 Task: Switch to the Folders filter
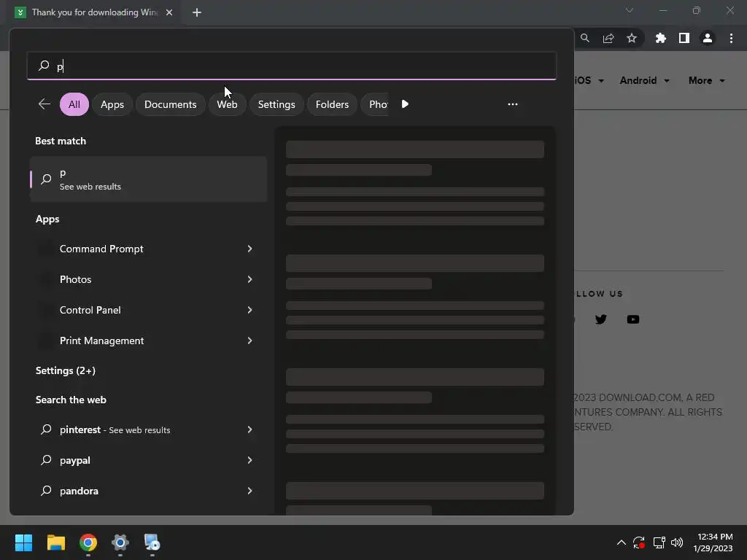click(x=332, y=104)
